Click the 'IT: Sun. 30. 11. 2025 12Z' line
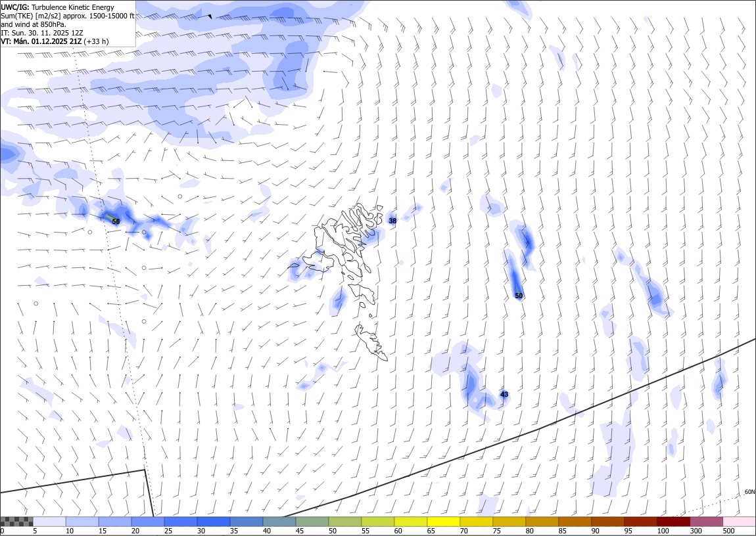756x536 pixels. [x=43, y=33]
